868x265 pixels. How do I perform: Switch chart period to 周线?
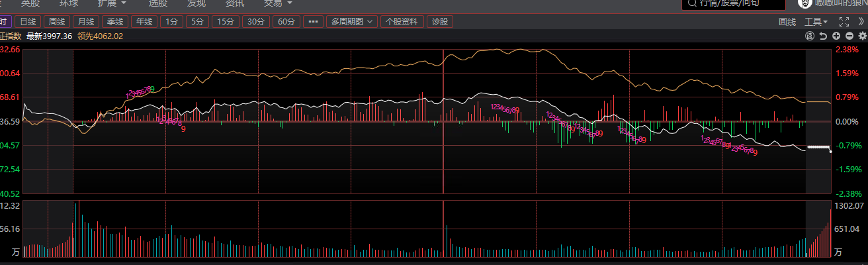pos(57,22)
